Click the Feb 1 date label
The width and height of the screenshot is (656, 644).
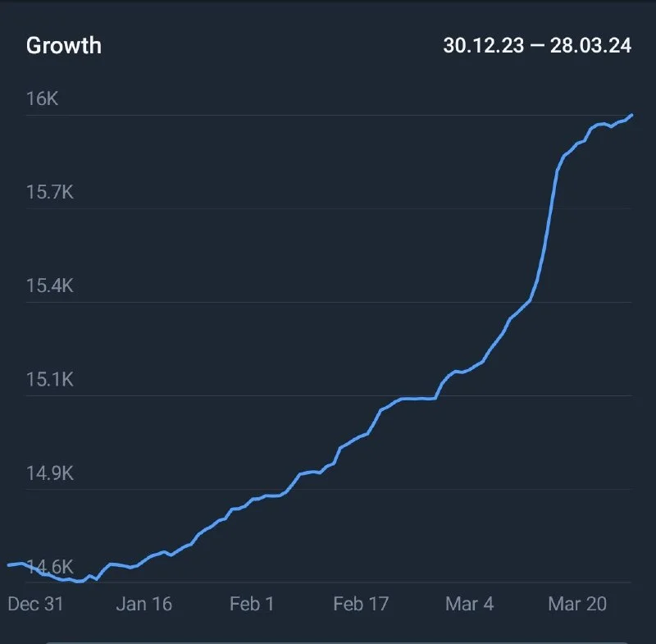click(x=252, y=604)
